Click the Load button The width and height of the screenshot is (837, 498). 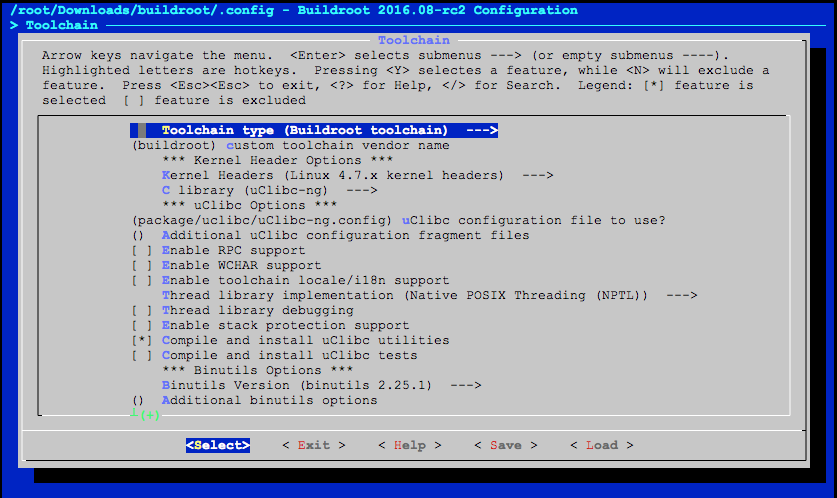click(x=602, y=445)
